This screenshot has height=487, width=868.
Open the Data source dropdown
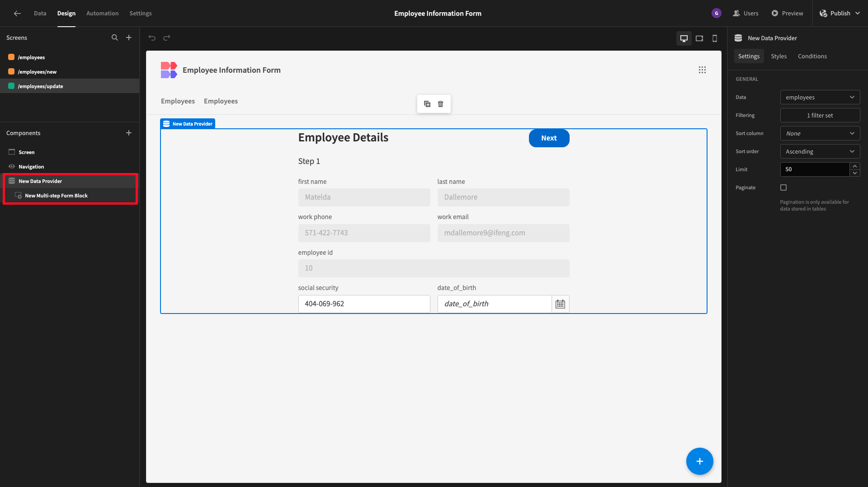[x=820, y=97]
